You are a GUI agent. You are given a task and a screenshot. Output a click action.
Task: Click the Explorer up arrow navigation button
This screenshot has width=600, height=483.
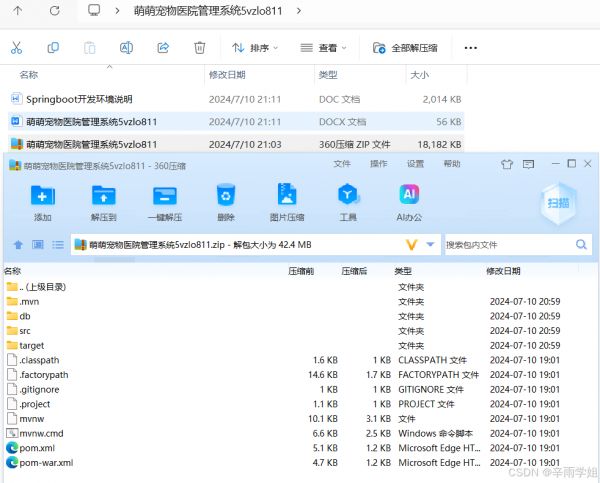click(18, 10)
